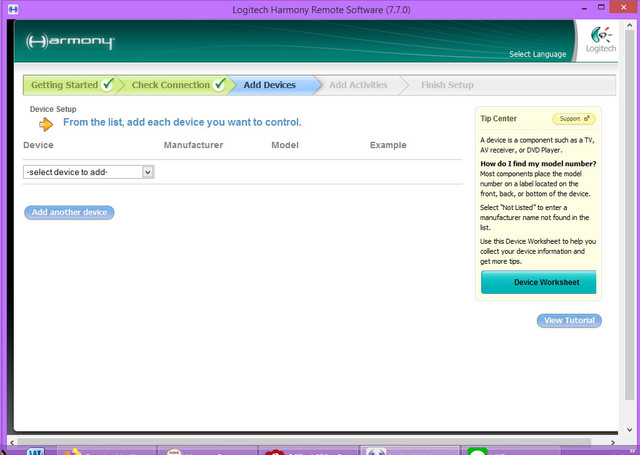Open the Word icon in the taskbar
The width and height of the screenshot is (640, 455).
coord(36,452)
